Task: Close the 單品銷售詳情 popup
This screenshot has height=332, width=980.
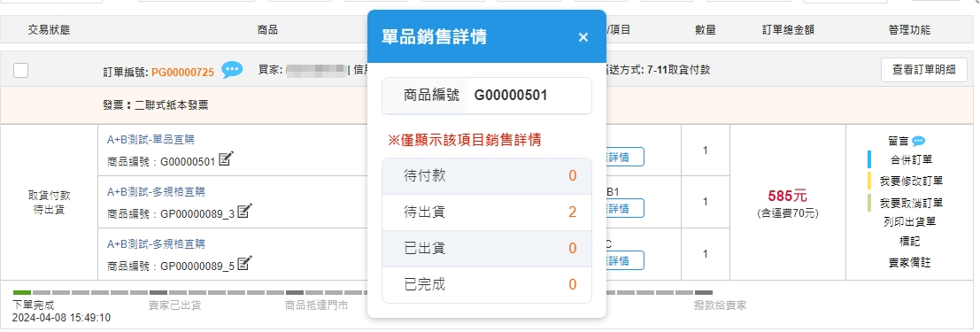Action: (583, 37)
